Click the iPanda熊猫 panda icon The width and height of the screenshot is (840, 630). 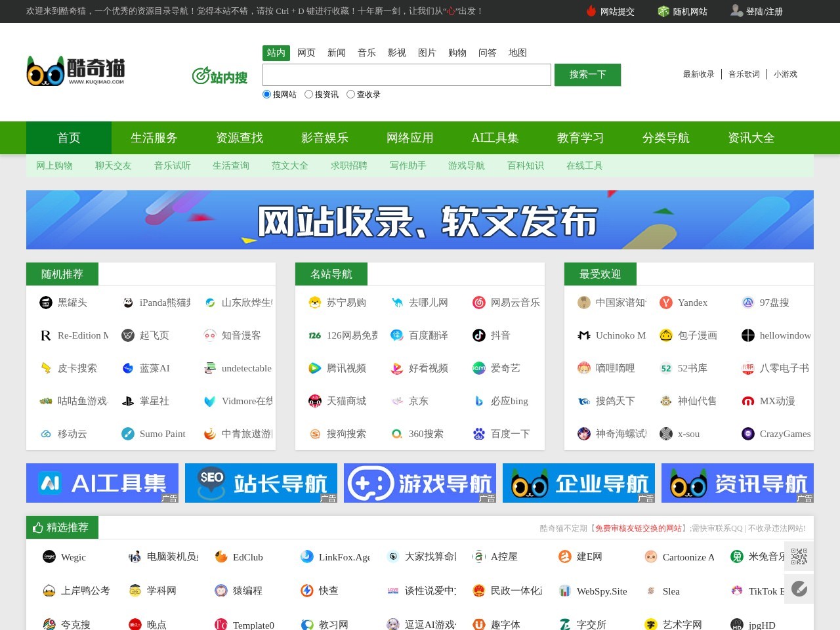click(128, 303)
